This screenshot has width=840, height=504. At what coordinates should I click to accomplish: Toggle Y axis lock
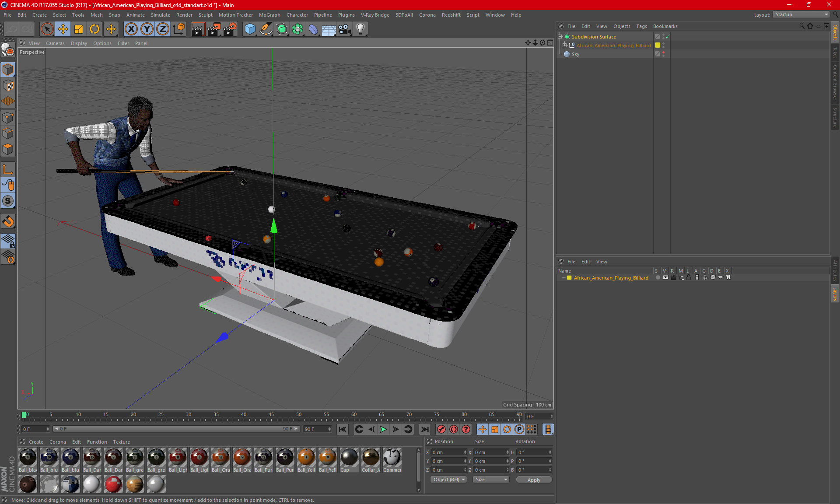click(x=147, y=29)
